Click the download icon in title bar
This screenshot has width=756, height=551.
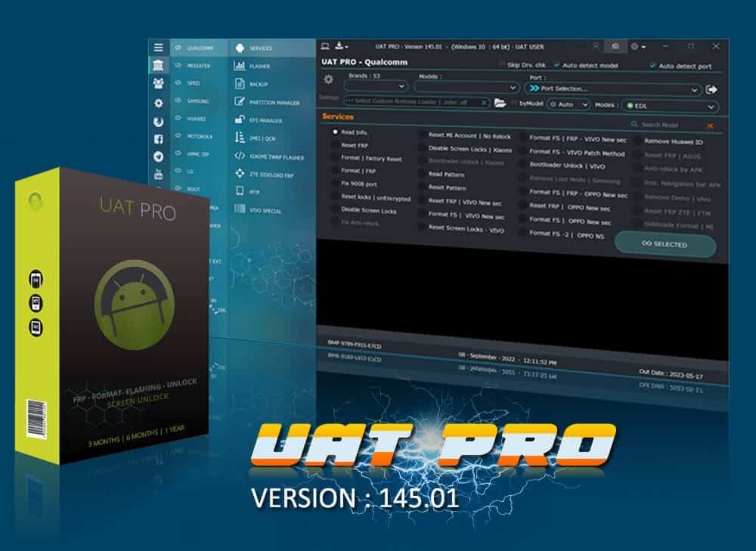(x=339, y=46)
